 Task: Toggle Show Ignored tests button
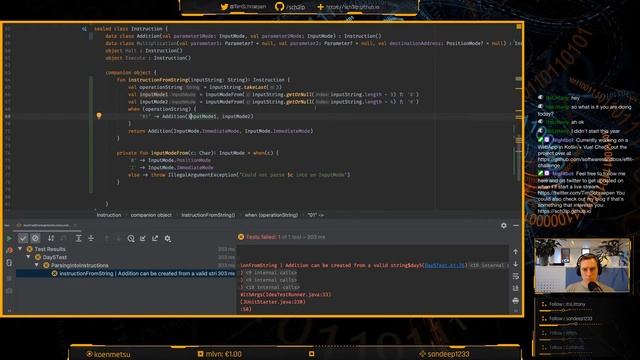(36, 238)
